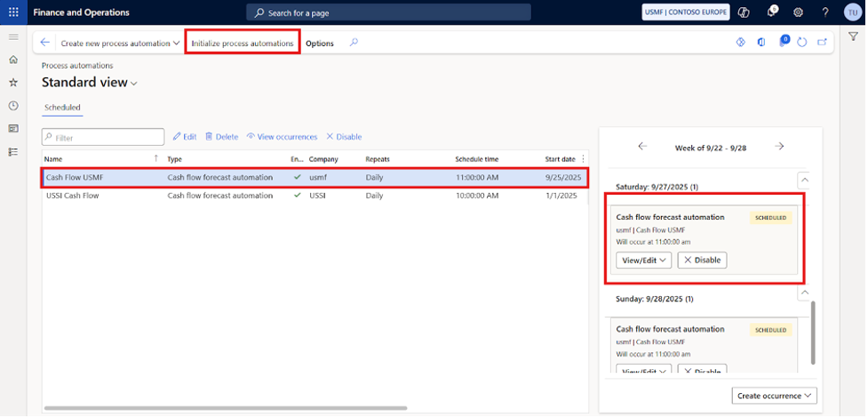Open Favorites star icon in sidebar

click(x=13, y=83)
